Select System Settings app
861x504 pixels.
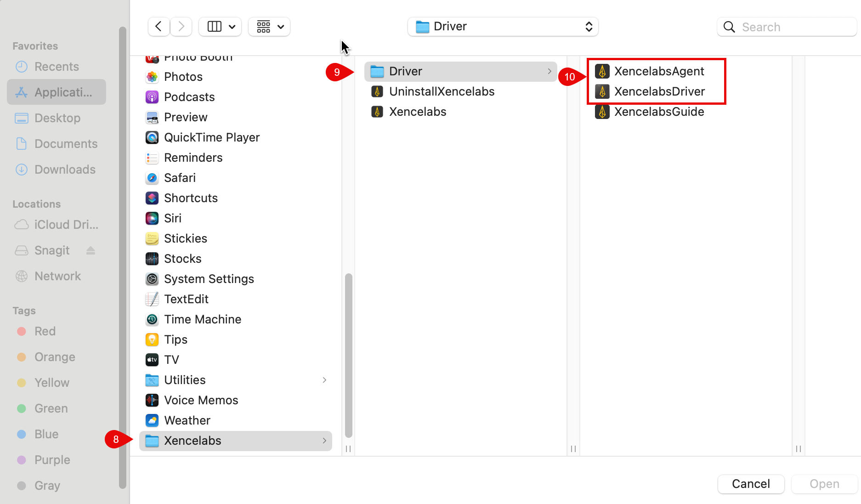tap(236, 279)
